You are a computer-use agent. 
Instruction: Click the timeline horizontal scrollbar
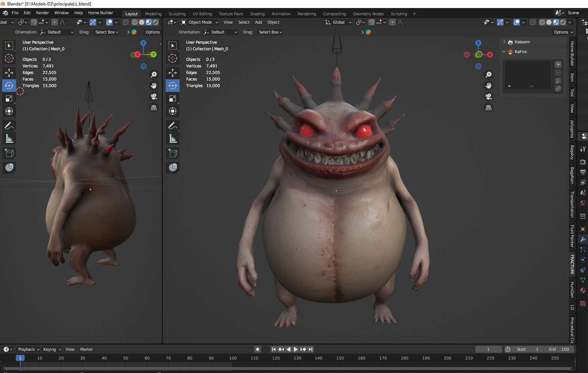point(288,369)
